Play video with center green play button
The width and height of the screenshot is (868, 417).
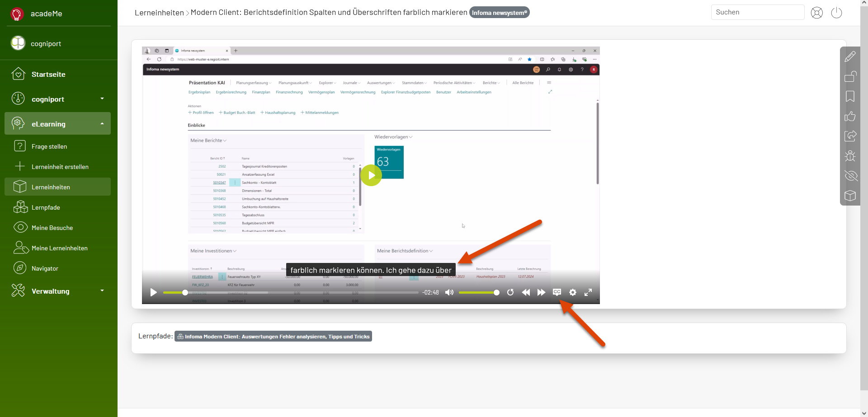pos(371,175)
